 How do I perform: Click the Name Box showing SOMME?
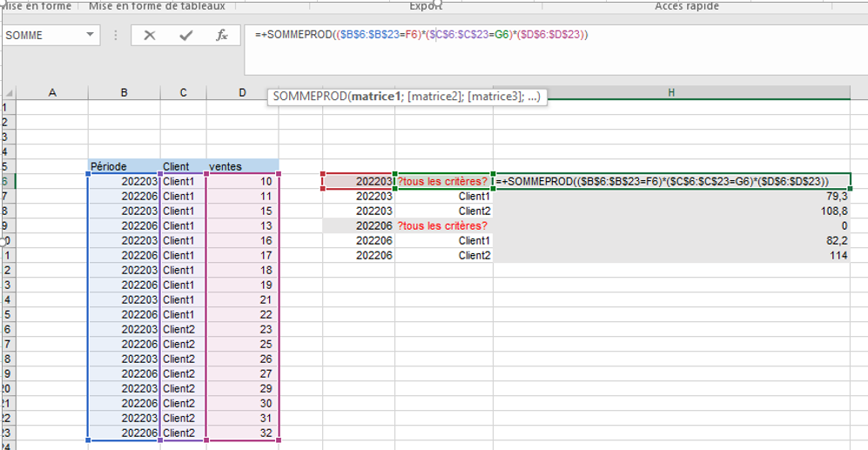[44, 36]
